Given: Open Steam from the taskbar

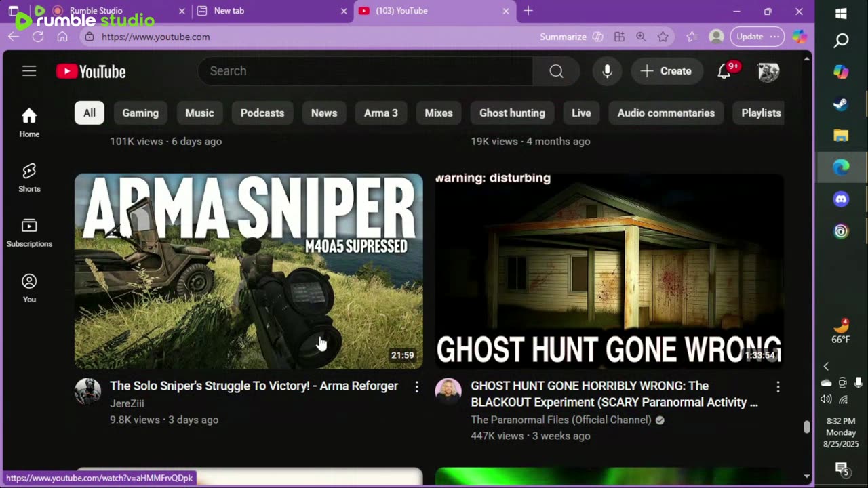Looking at the screenshot, I should pos(841,104).
